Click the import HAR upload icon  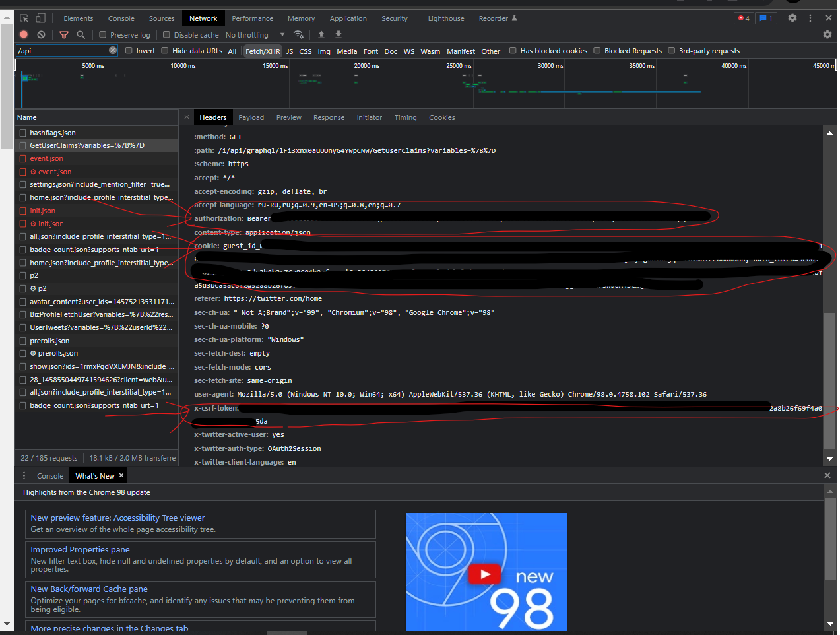(321, 34)
